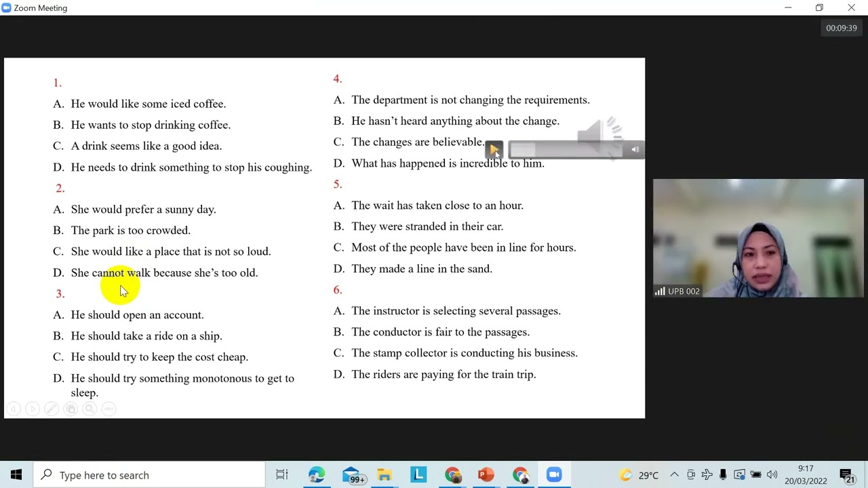Click the signal strength icon beside UPB 002
This screenshot has width=868, height=488.
pyautogui.click(x=660, y=291)
